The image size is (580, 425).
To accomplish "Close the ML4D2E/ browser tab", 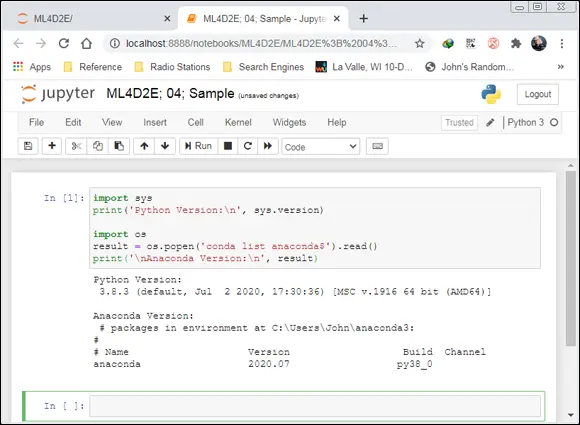I will click(167, 18).
